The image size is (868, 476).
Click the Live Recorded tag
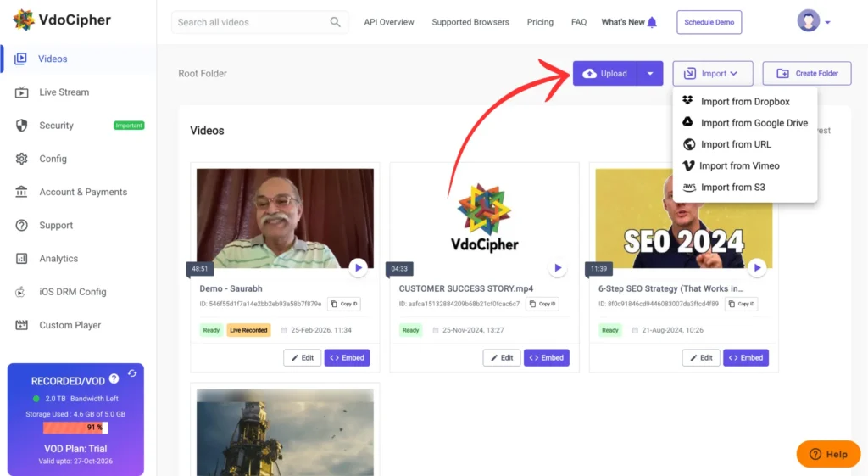[248, 330]
